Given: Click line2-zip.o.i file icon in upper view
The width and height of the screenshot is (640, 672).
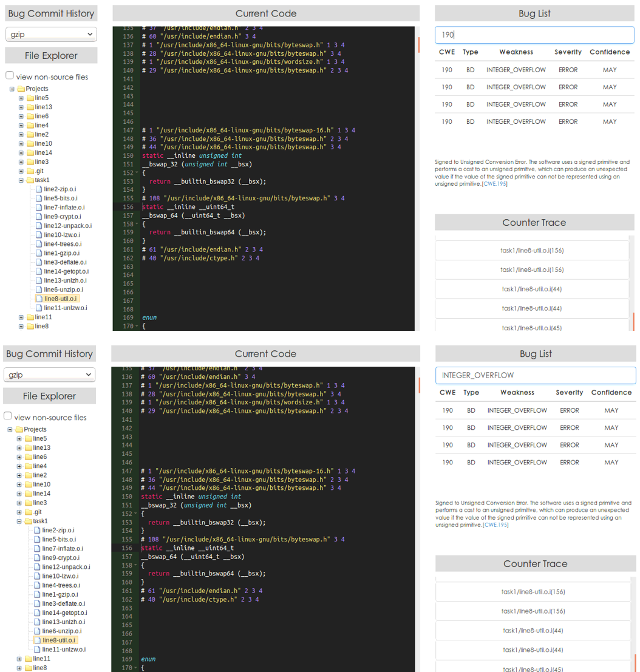Looking at the screenshot, I should [x=39, y=189].
